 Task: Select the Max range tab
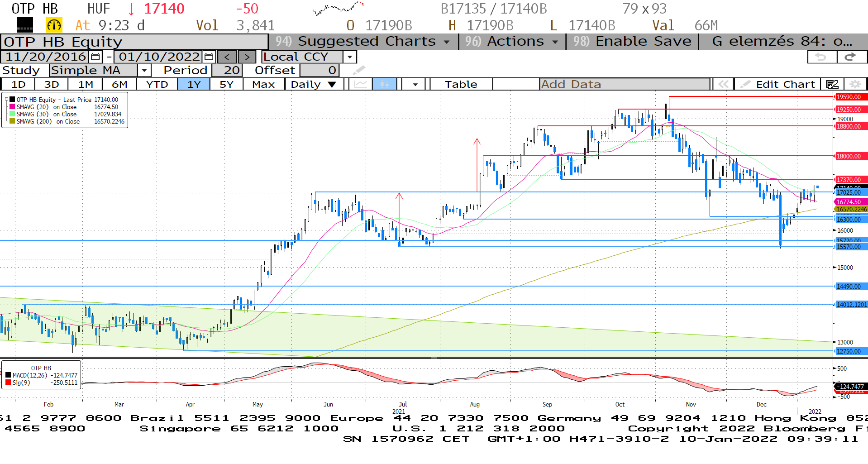point(263,84)
